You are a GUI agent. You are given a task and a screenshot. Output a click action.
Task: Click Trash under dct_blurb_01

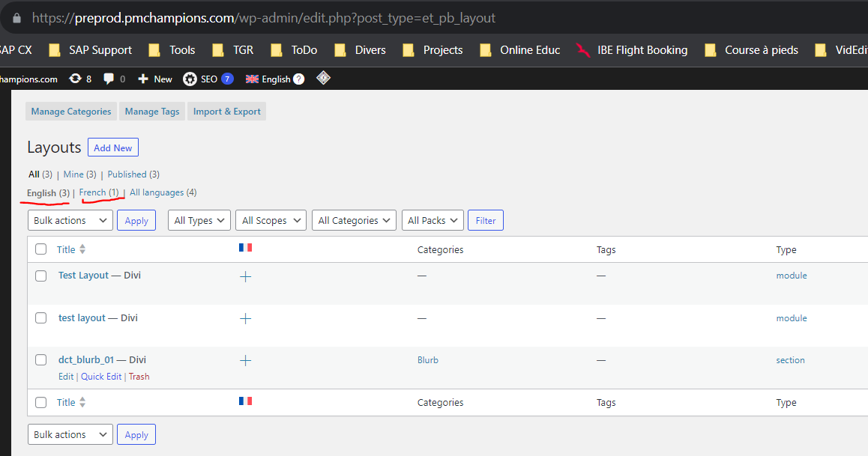pyautogui.click(x=139, y=377)
